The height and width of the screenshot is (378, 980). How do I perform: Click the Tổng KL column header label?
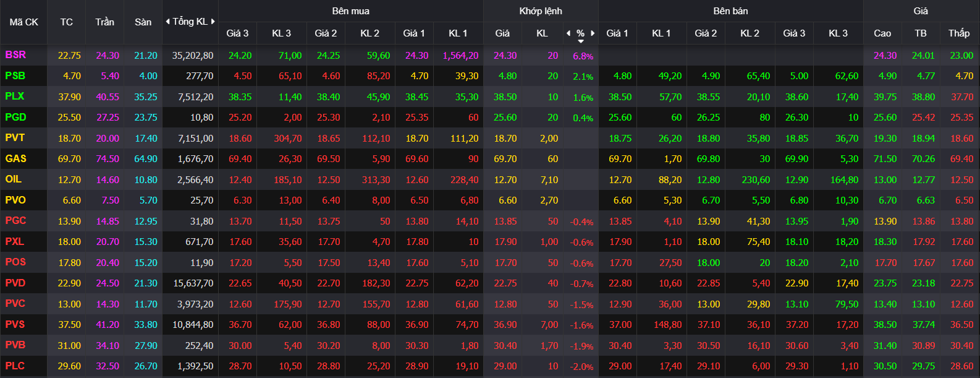(x=190, y=22)
